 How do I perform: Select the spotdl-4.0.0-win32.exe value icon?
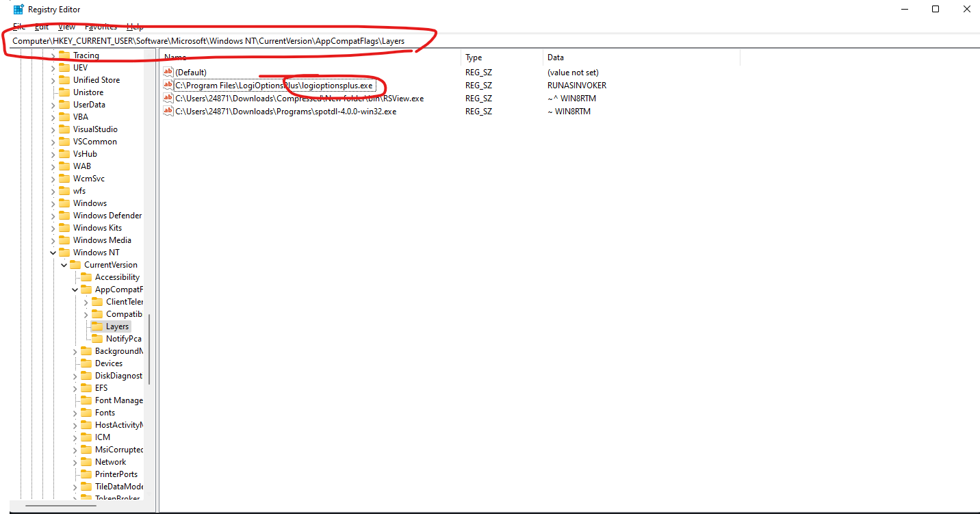(x=168, y=111)
